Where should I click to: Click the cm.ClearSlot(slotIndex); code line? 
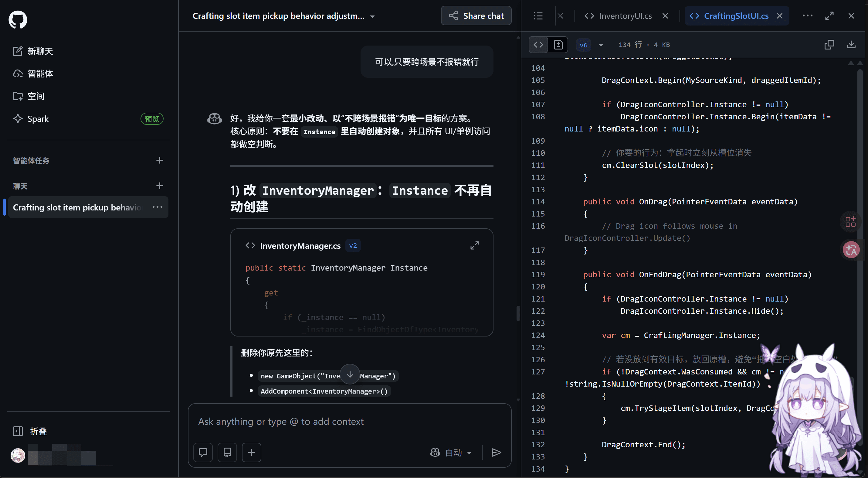pyautogui.click(x=657, y=165)
